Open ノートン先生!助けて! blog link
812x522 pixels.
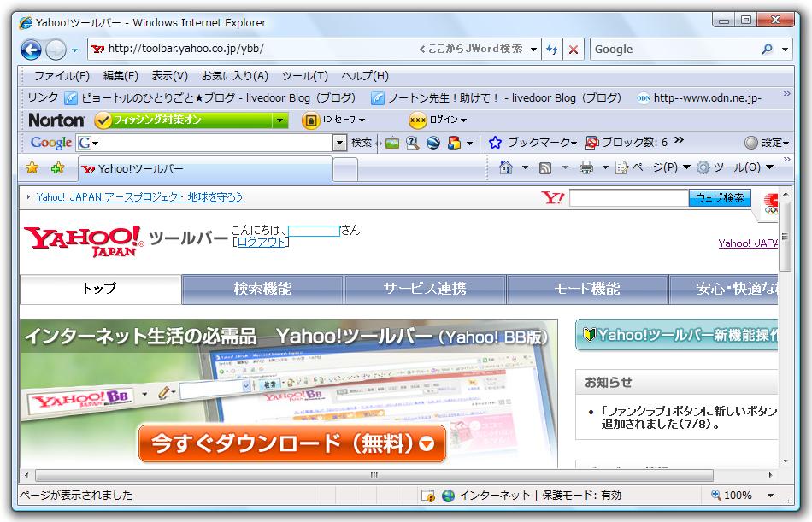496,98
